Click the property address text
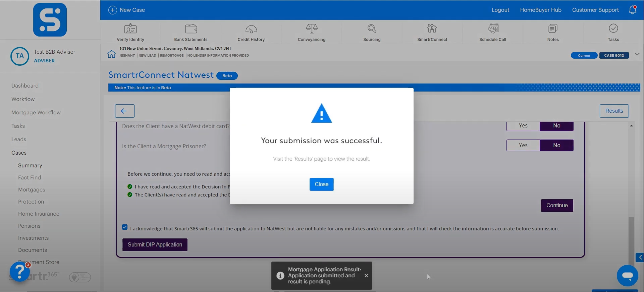This screenshot has height=292, width=644. pos(175,49)
